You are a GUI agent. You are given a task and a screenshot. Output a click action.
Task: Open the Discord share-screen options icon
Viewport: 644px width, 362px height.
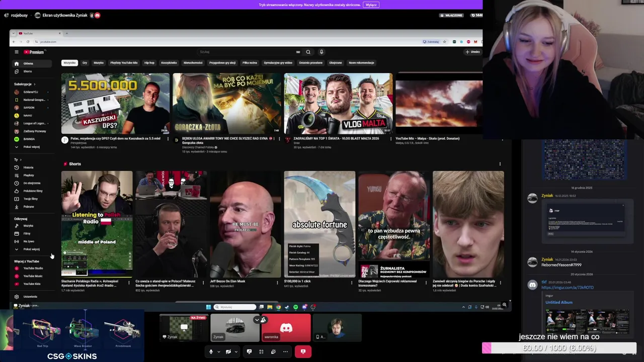(x=249, y=351)
